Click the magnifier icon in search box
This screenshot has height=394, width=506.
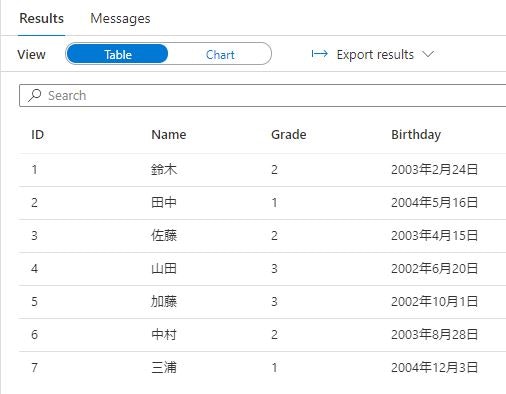click(34, 95)
